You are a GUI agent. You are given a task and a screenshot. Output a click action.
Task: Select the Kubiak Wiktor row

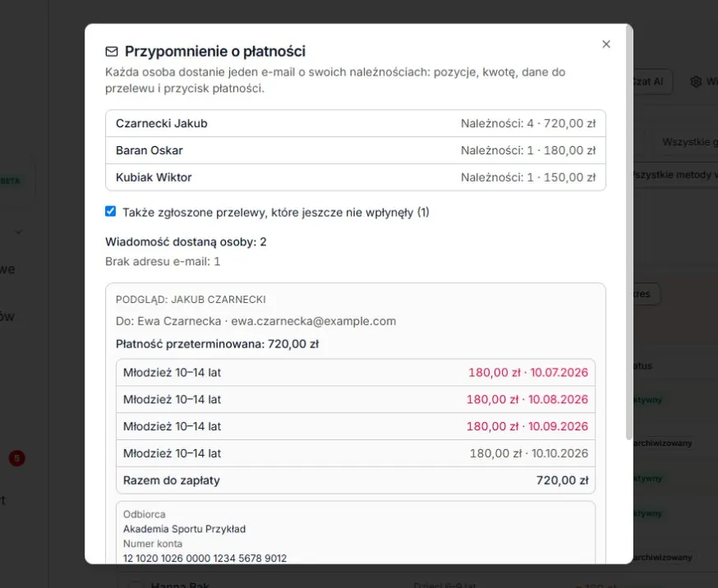(356, 177)
